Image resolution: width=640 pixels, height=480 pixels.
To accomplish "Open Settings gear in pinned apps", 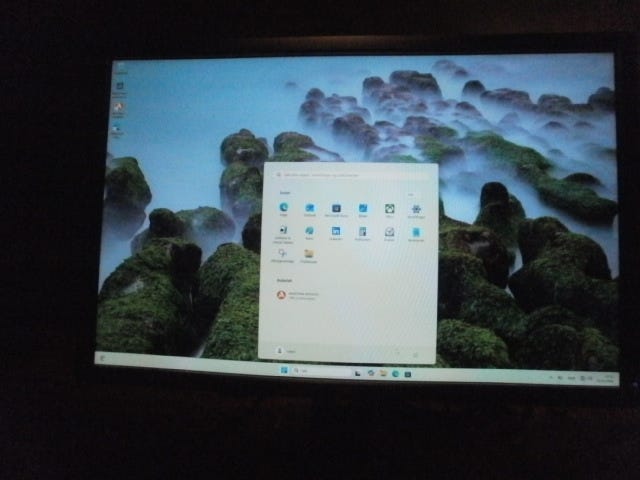I will tap(416, 211).
